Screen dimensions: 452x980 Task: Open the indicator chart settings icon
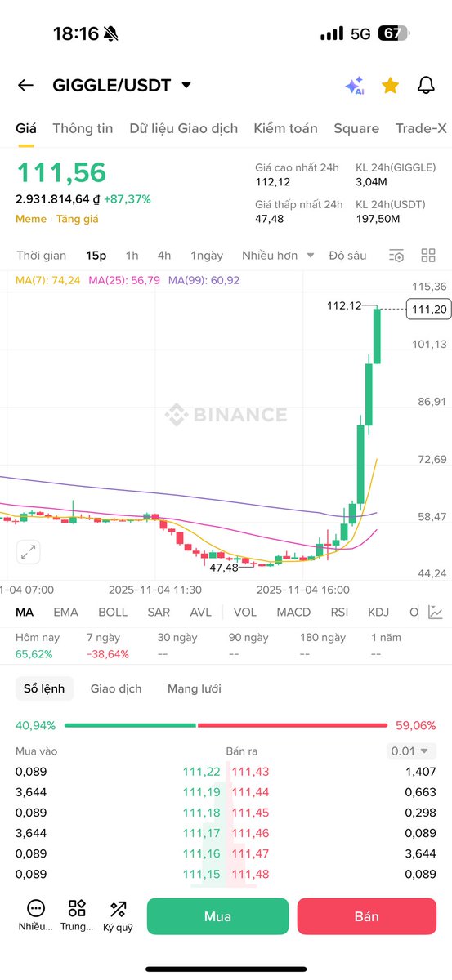(436, 612)
